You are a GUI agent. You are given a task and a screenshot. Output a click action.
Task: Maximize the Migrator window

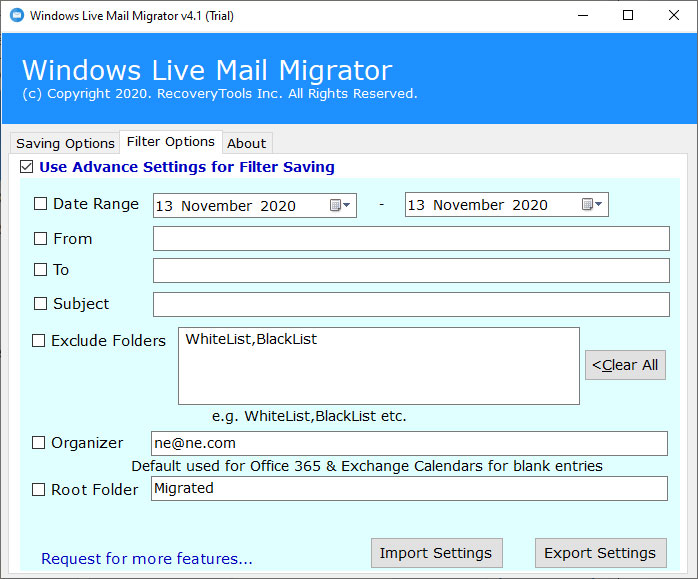tap(628, 16)
